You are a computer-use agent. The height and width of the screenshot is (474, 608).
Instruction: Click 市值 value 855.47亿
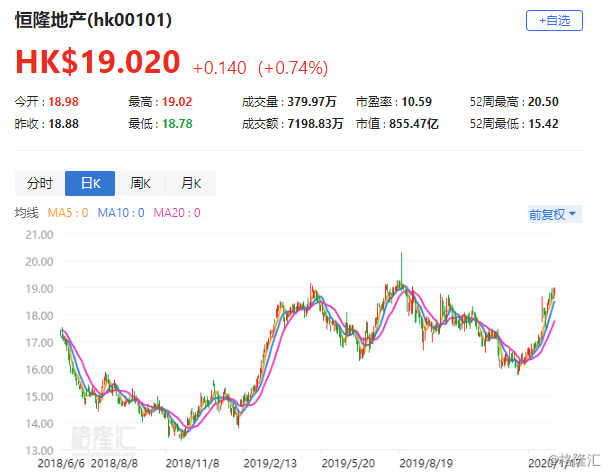tap(414, 124)
